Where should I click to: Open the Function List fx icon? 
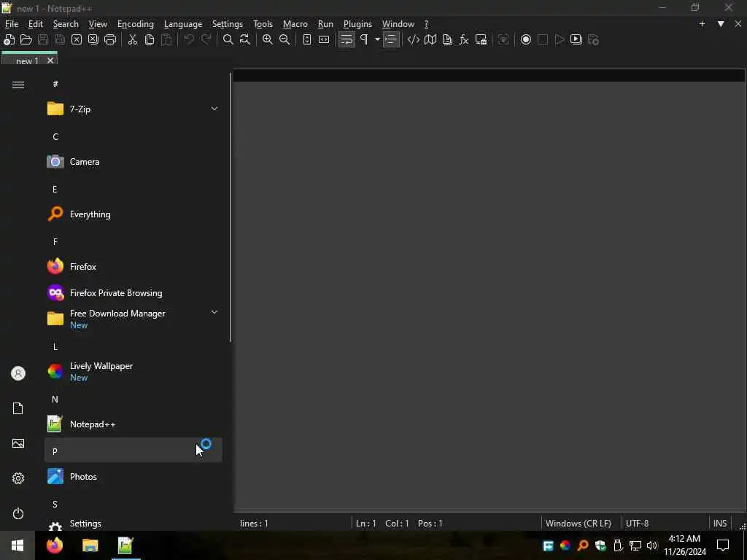pyautogui.click(x=463, y=40)
